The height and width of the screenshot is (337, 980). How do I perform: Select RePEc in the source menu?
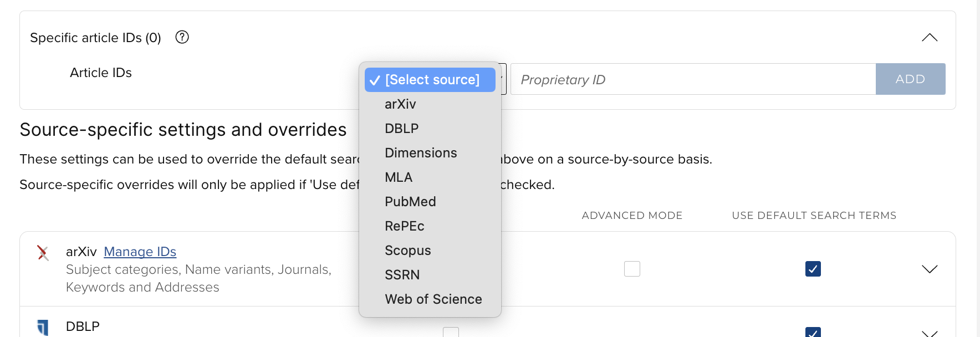click(x=404, y=226)
